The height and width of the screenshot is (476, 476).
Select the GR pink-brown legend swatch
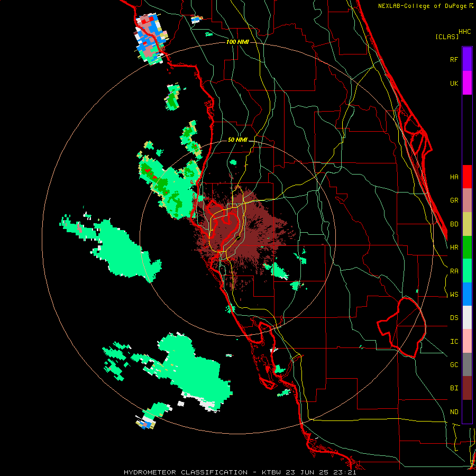point(467,200)
